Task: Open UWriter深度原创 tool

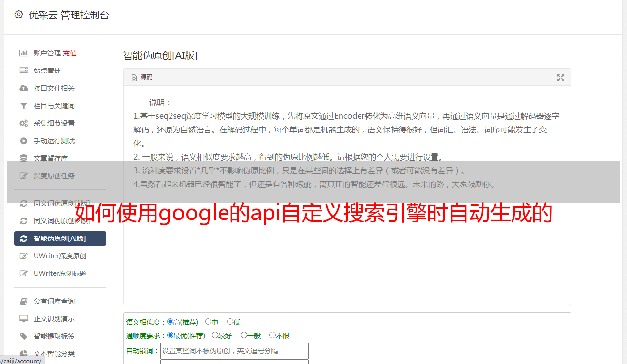Action: pyautogui.click(x=60, y=256)
